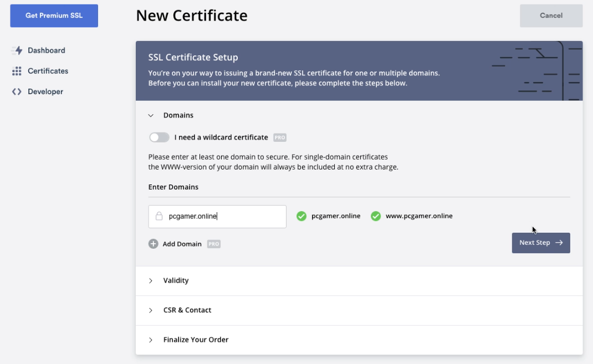Viewport: 593px width, 364px height.
Task: Click the SSL Certificate Setup heading
Action: (193, 57)
